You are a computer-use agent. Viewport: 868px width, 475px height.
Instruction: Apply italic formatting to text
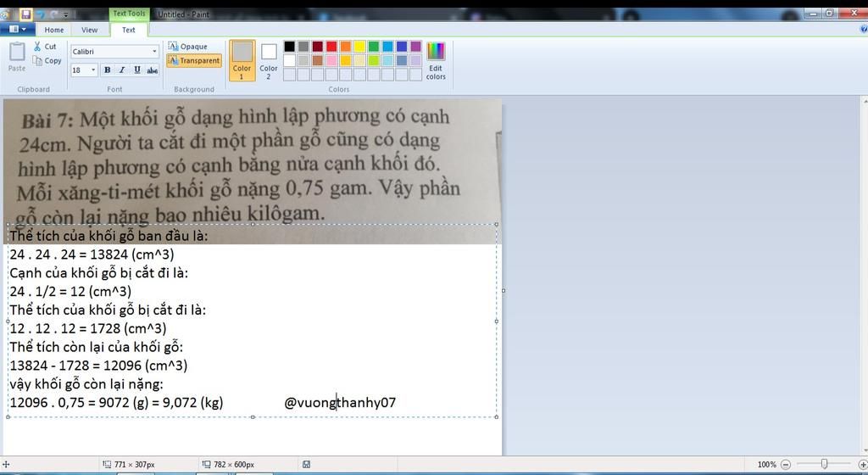tap(122, 70)
